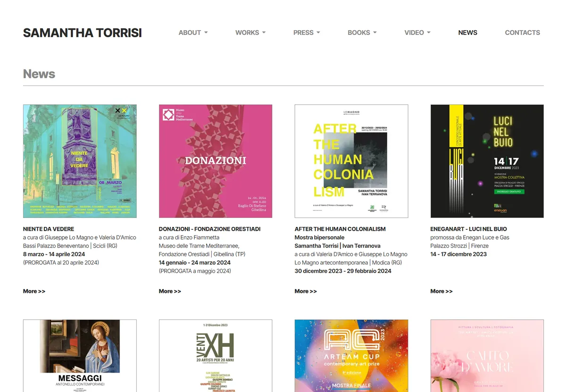
Task: Click "a cura di Enzo Fiammetta" text
Action: point(189,237)
